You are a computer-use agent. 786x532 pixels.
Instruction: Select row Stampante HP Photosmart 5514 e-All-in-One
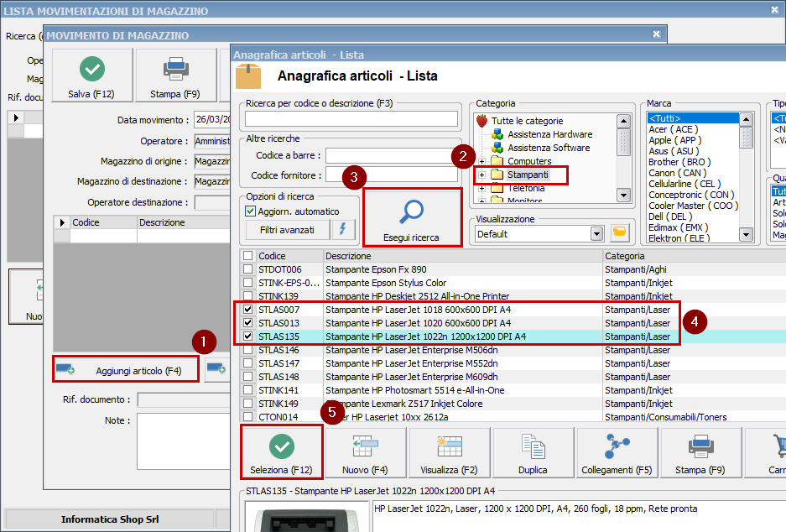(513, 390)
